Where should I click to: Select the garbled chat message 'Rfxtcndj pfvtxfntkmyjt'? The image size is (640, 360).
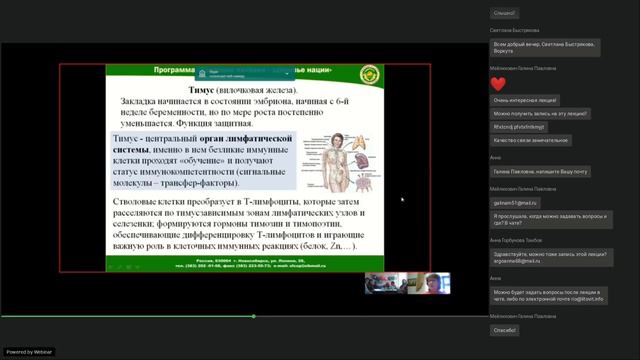pos(519,127)
